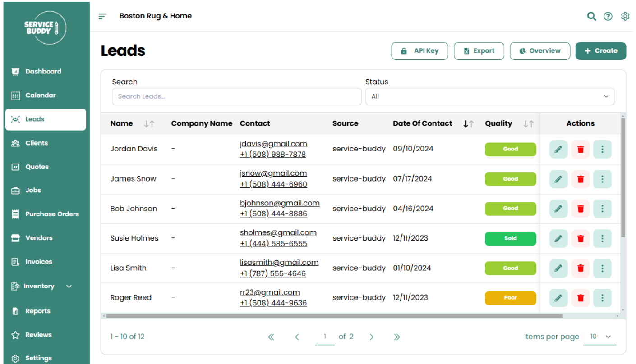The height and width of the screenshot is (364, 636).
Task: Click the API Key button
Action: pos(419,51)
